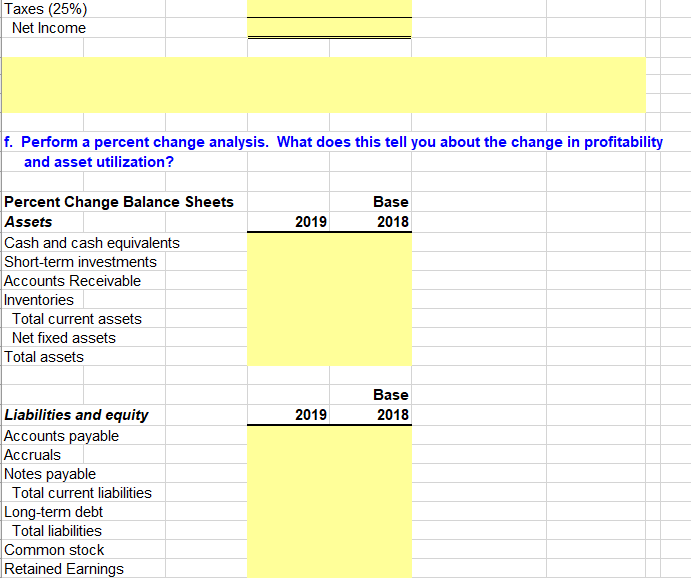The height and width of the screenshot is (578, 691).
Task: Select the question f percent change analysis text
Action: pos(333,142)
